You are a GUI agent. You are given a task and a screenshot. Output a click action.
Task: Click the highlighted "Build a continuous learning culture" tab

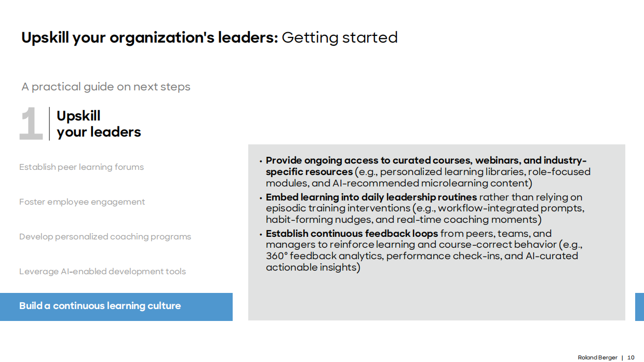[x=100, y=306]
